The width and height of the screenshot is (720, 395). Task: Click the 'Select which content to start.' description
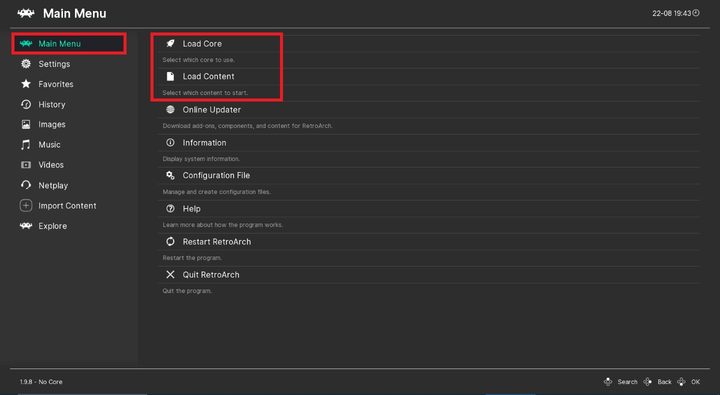(205, 93)
